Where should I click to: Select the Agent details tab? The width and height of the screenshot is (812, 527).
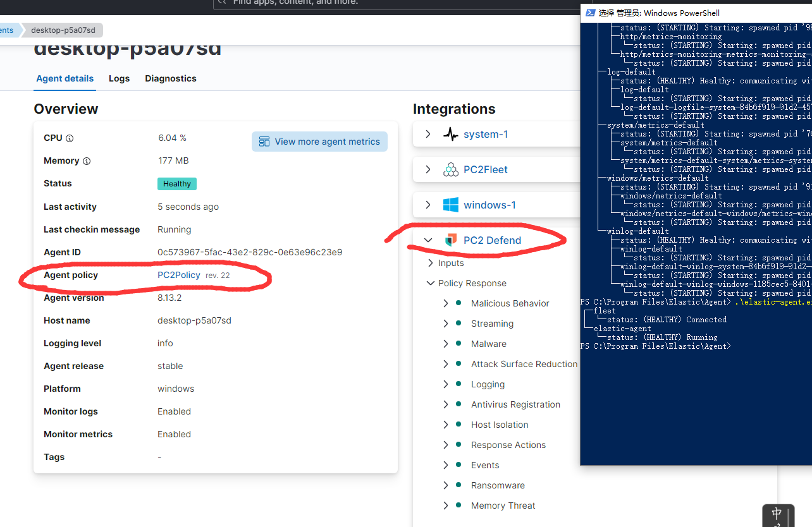coord(65,78)
